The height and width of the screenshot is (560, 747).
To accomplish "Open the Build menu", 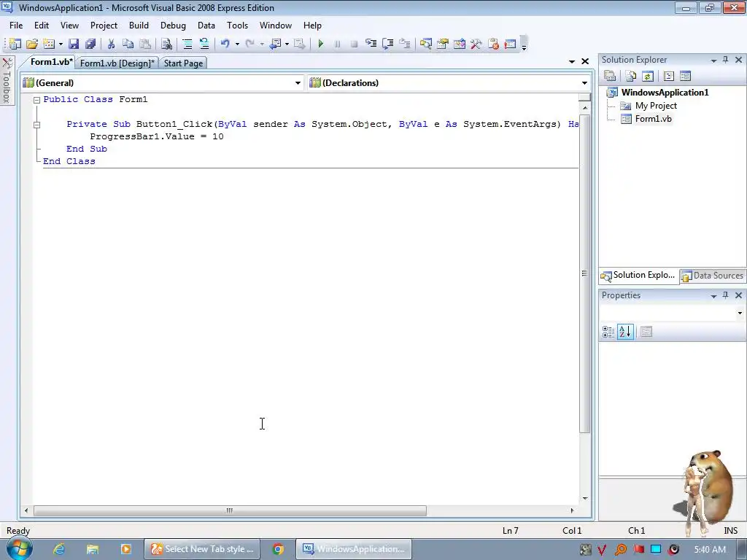I will coord(139,26).
